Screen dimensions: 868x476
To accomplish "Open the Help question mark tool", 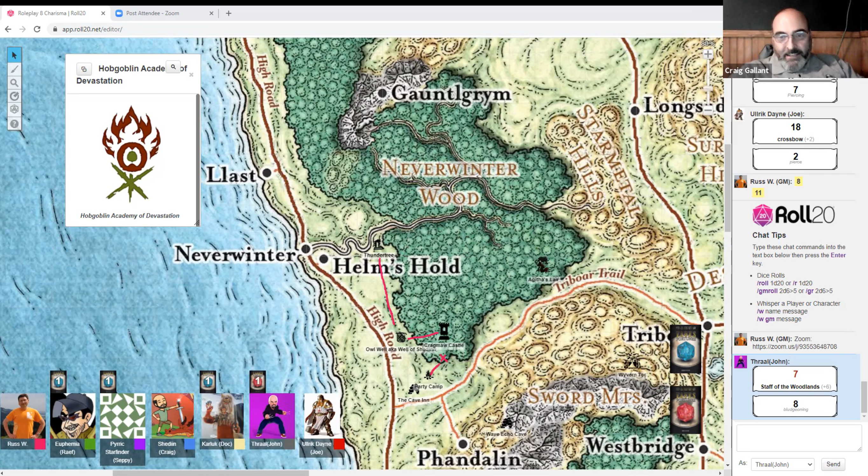I will (14, 124).
